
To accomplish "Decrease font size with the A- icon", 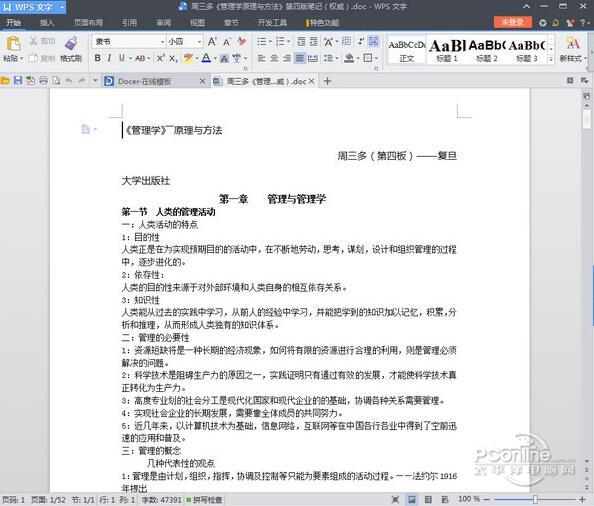I will 227,41.
